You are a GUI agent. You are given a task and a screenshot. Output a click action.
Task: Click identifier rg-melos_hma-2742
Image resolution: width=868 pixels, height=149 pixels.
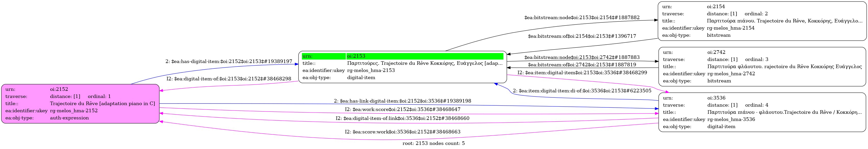[x=731, y=74]
